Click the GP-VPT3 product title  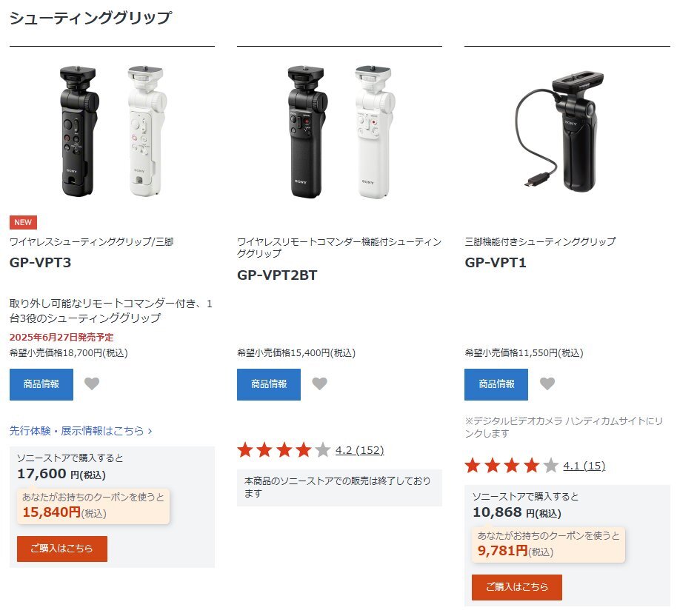40,262
